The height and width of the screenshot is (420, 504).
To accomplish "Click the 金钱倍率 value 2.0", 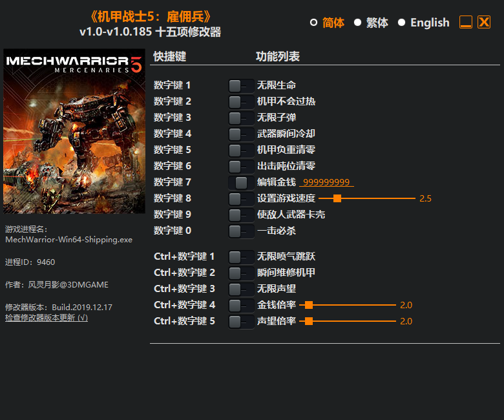I will click(406, 305).
